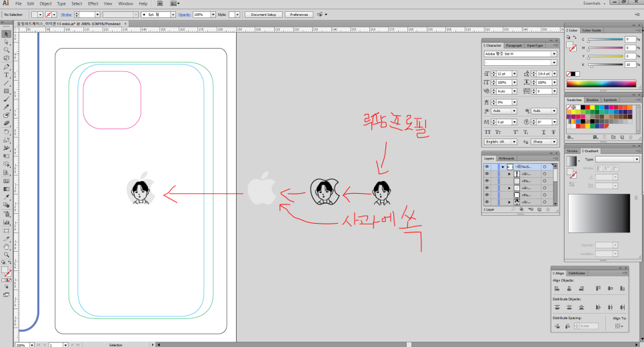Open the Effect menu
The image size is (644, 347).
(x=93, y=4)
